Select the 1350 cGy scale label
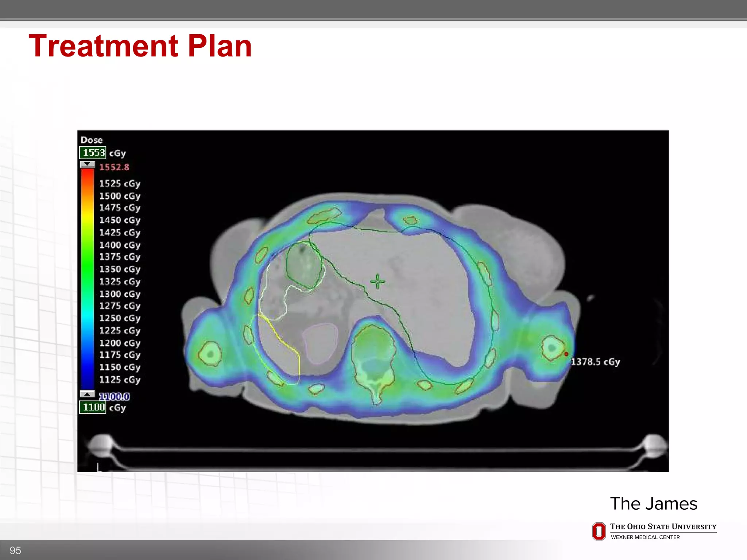The height and width of the screenshot is (560, 747). click(x=120, y=269)
